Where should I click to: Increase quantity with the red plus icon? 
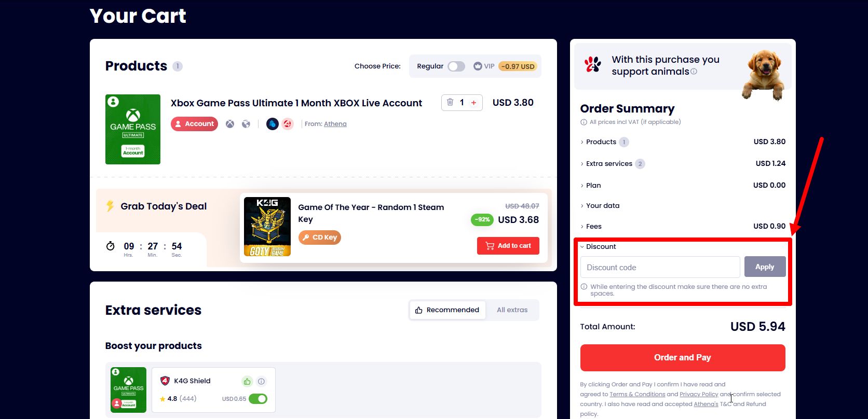pos(473,103)
